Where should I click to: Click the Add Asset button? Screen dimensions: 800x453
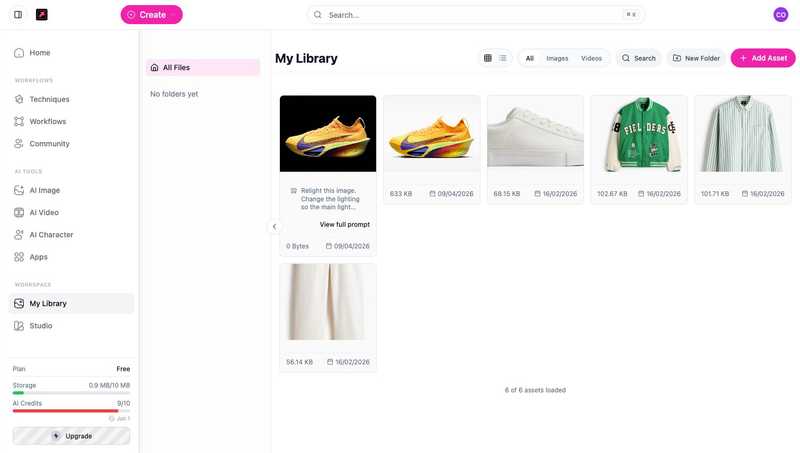point(763,58)
